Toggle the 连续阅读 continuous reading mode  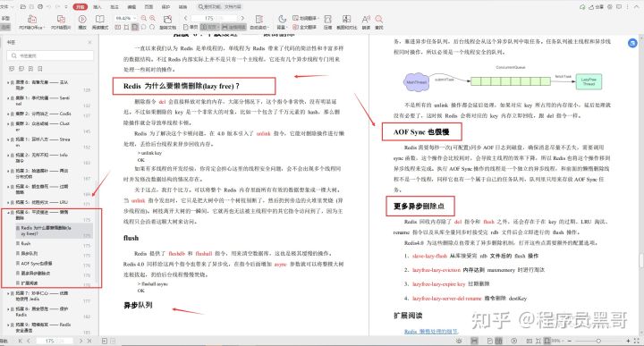[234, 27]
